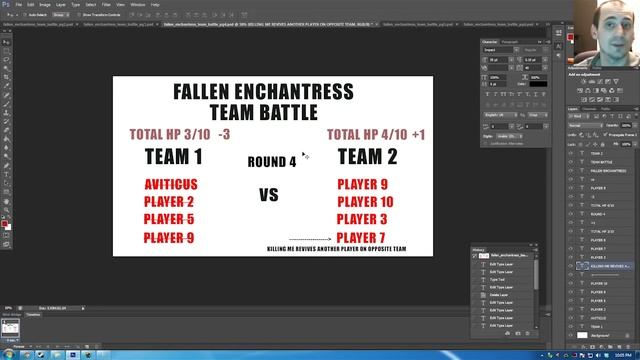Click the Windows Start button
This screenshot has width=640, height=360.
coord(9,354)
